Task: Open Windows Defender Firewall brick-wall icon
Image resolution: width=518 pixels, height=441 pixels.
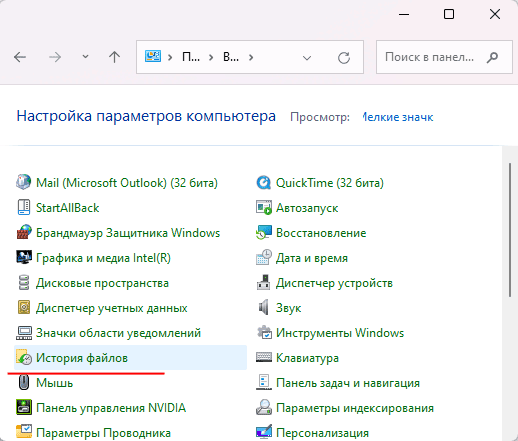Action: coord(24,232)
